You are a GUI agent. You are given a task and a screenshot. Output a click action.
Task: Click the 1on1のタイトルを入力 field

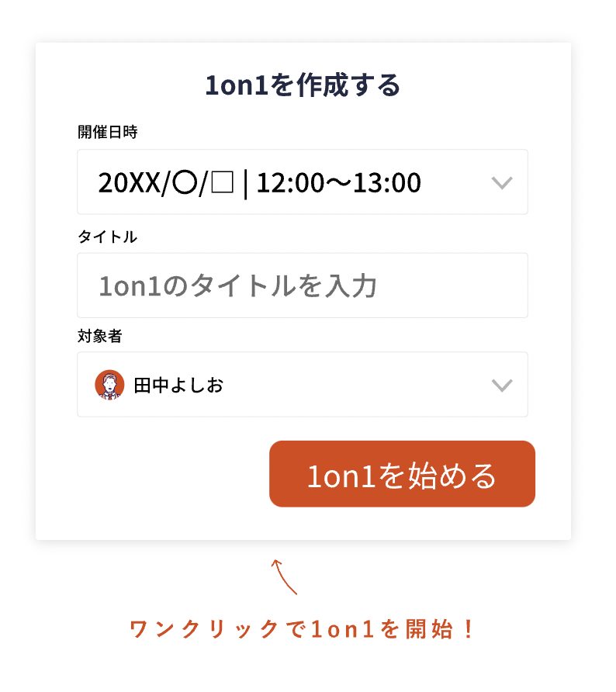[303, 285]
